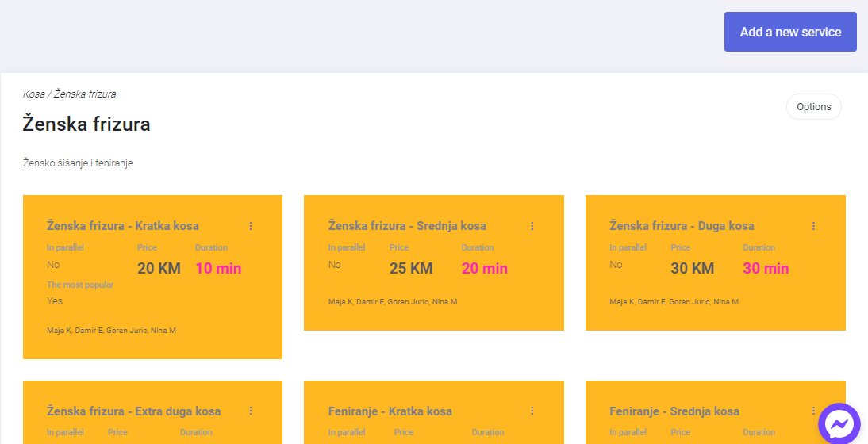This screenshot has height=444, width=868.
Task: Click the Feniranje - Kratka kosa title
Action: [x=390, y=411]
